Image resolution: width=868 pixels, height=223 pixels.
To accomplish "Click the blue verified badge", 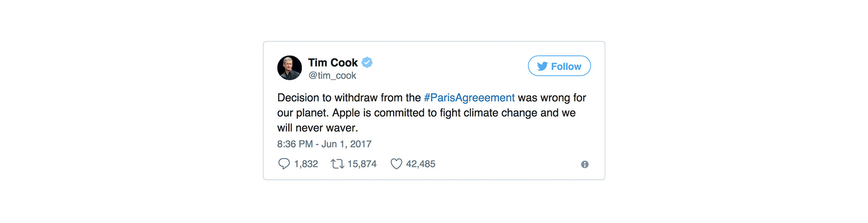I will (x=367, y=62).
